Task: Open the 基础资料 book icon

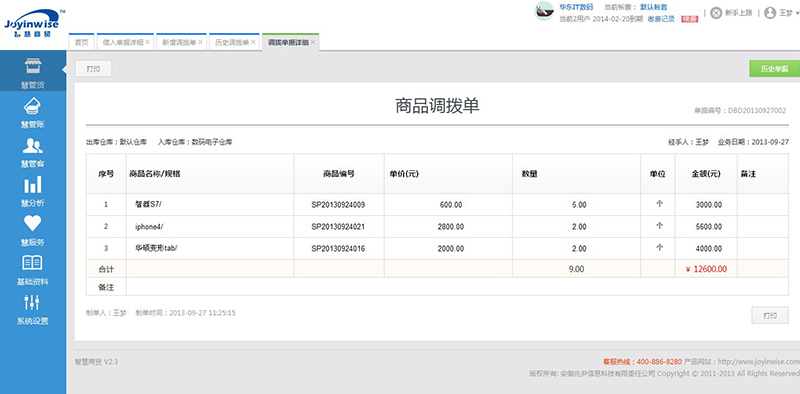Action: pyautogui.click(x=33, y=263)
